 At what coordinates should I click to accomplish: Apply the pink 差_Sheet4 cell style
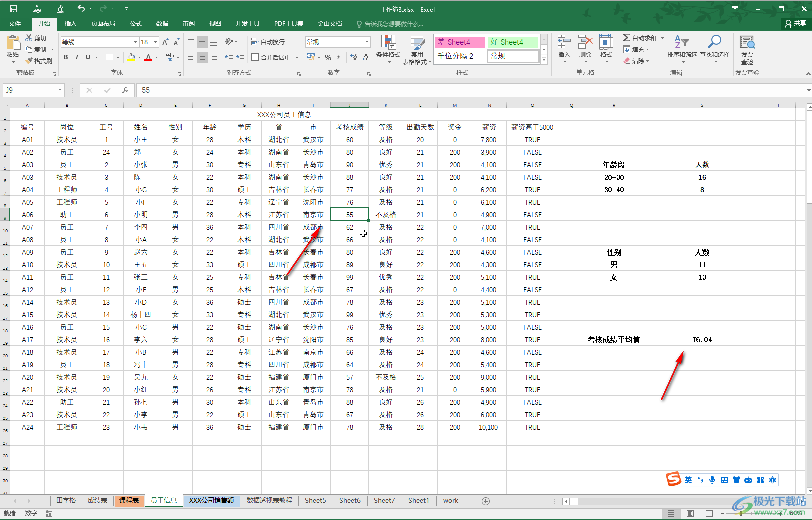point(459,42)
